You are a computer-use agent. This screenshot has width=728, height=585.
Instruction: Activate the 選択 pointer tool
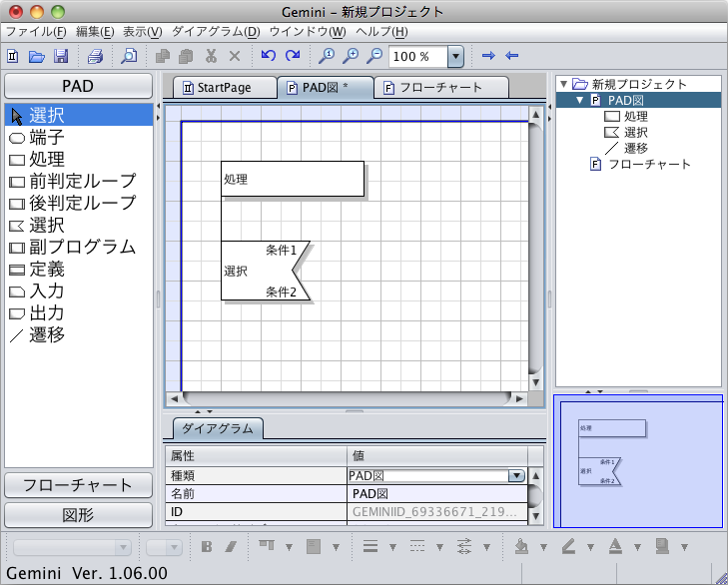79,115
